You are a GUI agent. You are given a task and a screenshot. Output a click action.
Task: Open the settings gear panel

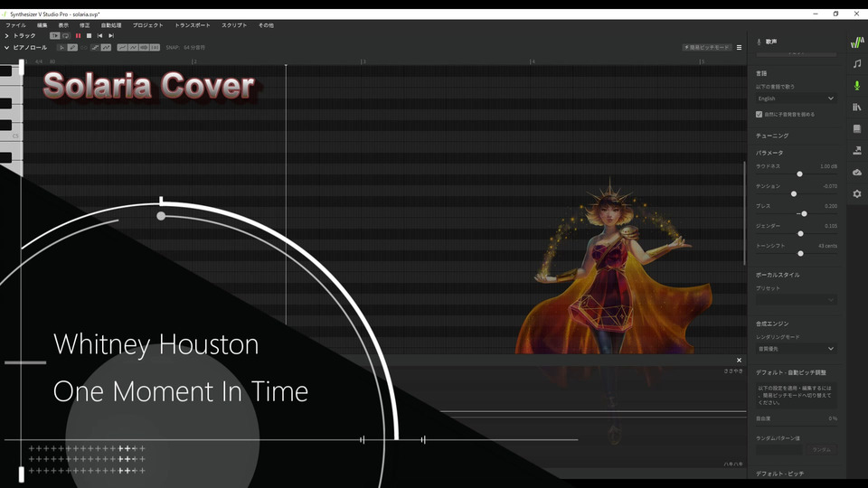[857, 193]
